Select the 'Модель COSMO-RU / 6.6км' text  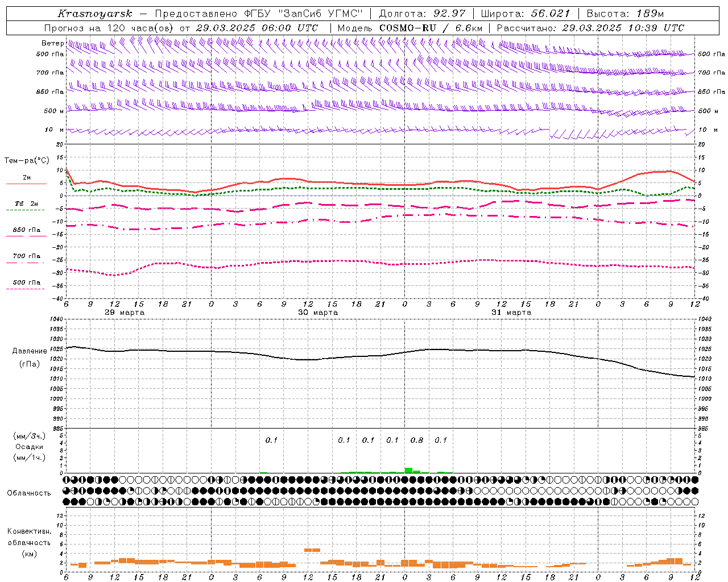410,28
